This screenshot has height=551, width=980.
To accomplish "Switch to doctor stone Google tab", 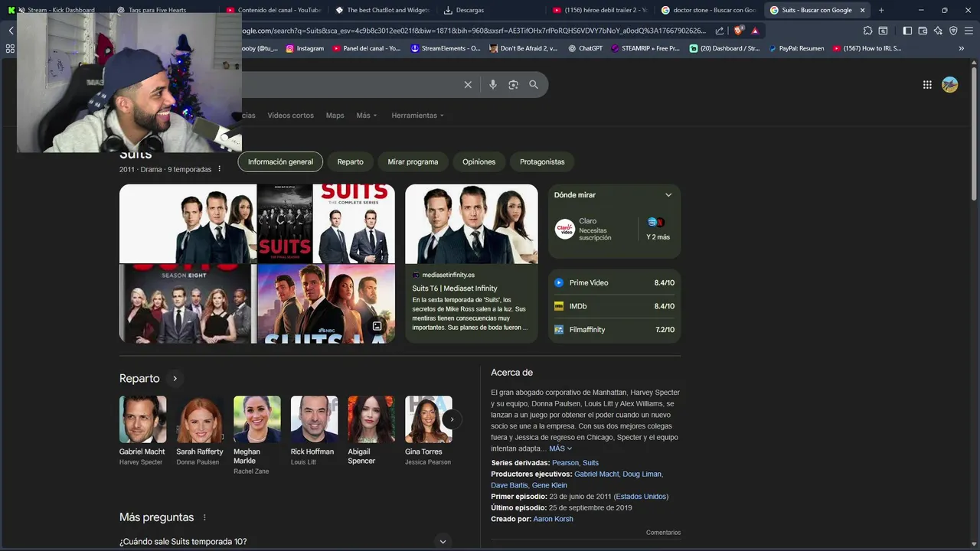I will click(708, 10).
